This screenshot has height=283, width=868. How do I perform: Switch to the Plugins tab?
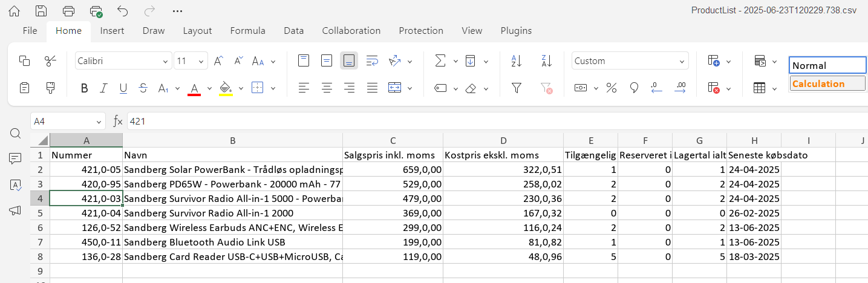click(x=516, y=31)
